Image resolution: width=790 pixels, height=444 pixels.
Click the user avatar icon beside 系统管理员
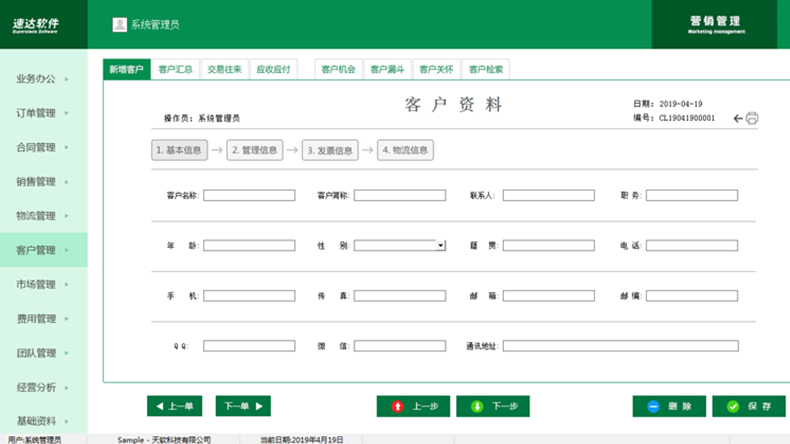tap(120, 24)
